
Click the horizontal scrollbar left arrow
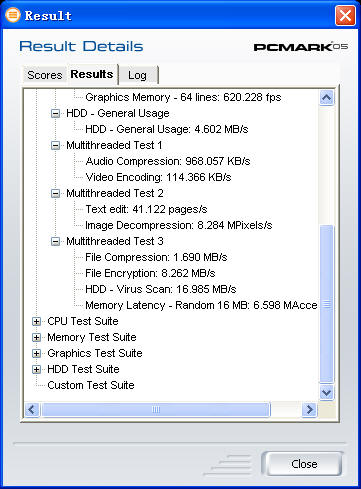pos(32,409)
